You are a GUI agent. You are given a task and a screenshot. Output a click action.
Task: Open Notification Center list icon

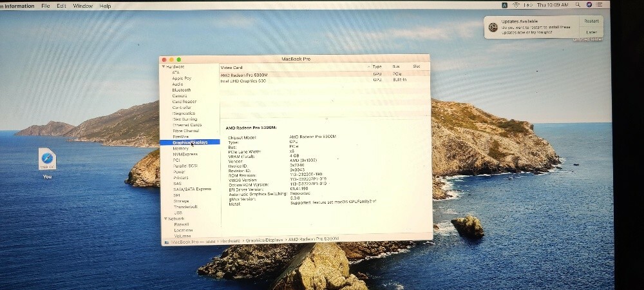[x=600, y=5]
